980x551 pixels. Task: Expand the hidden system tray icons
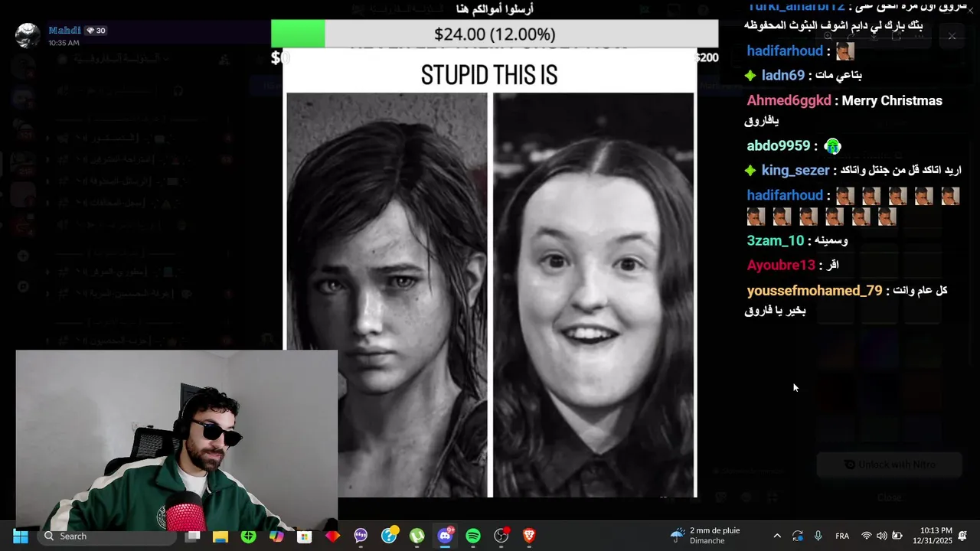(777, 536)
